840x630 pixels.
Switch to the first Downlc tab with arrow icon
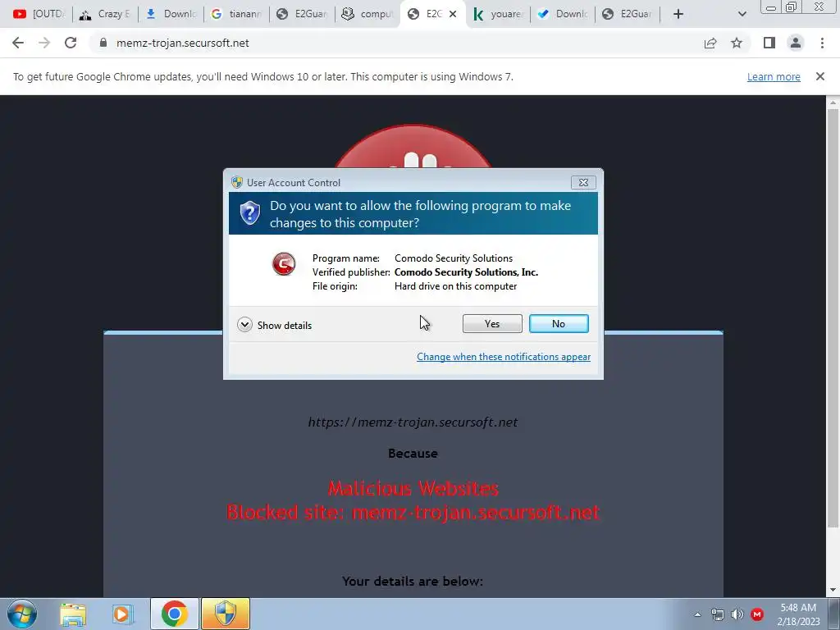171,14
